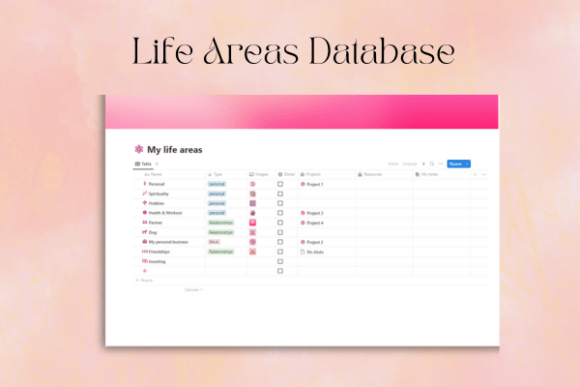
Task: Check Done for the Health & Workout row
Action: click(x=280, y=213)
